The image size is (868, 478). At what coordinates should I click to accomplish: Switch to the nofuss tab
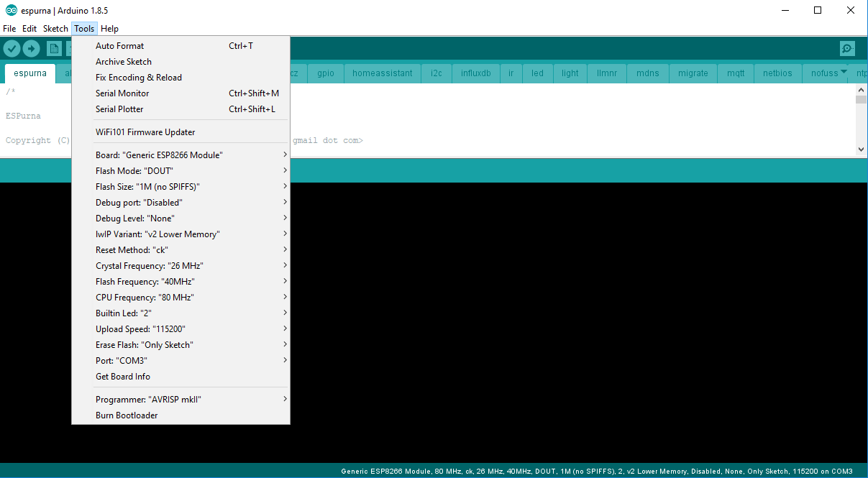coord(825,73)
